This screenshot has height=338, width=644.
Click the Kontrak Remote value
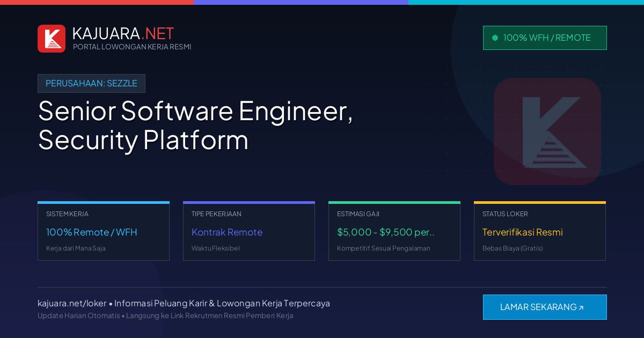point(227,232)
